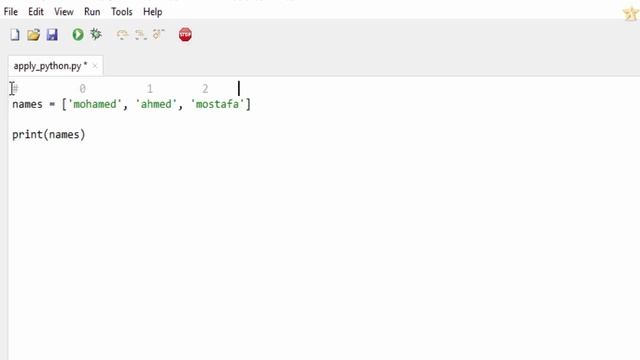Click the star icon at top right
Screen dimensions: 640x360
(x=631, y=13)
